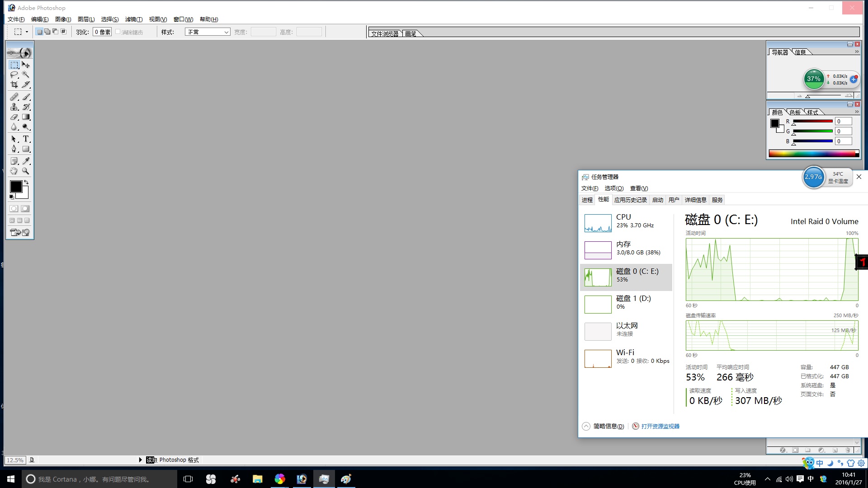Select the Crop tool
The height and width of the screenshot is (488, 868).
coord(14,84)
